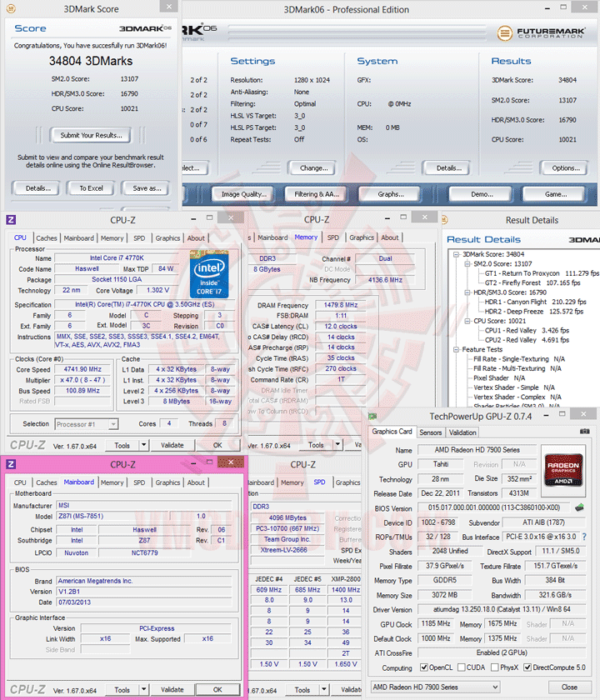600x700 pixels.
Task: Click Close button in GPU-Z
Action: pyautogui.click(x=569, y=687)
